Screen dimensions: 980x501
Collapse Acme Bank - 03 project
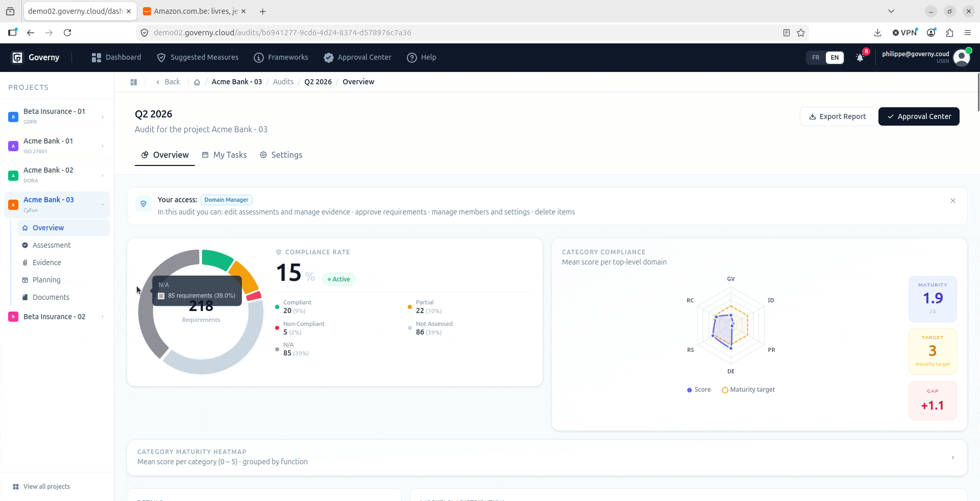point(103,205)
